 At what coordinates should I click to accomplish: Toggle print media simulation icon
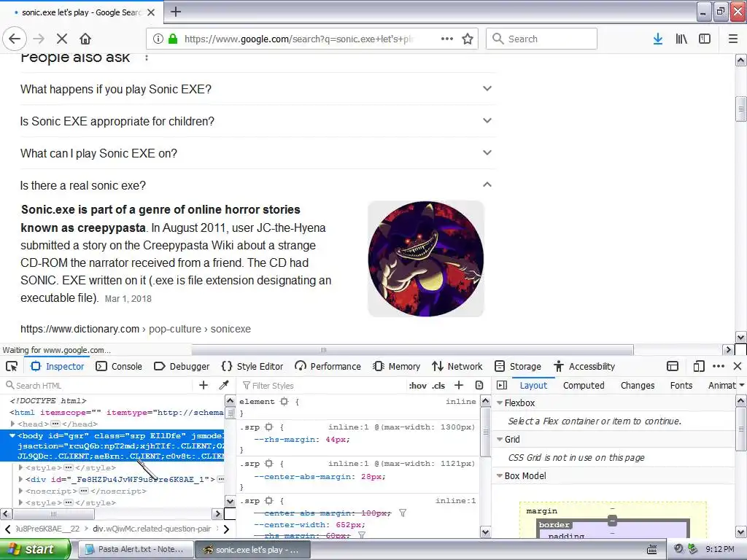479,385
